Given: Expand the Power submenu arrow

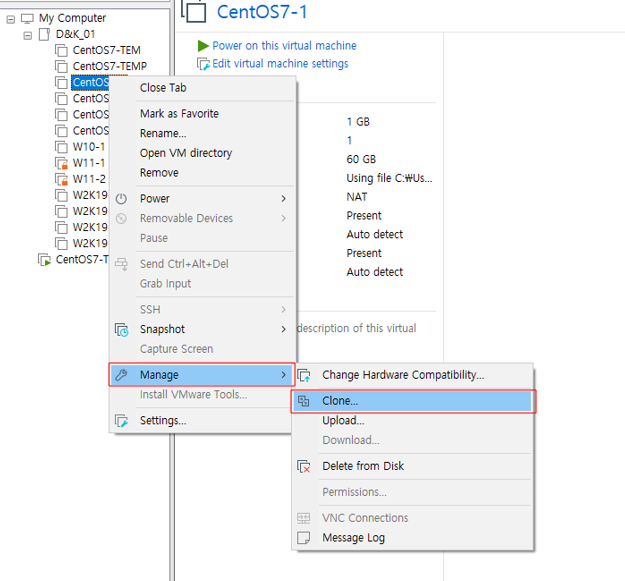Looking at the screenshot, I should click(x=283, y=198).
